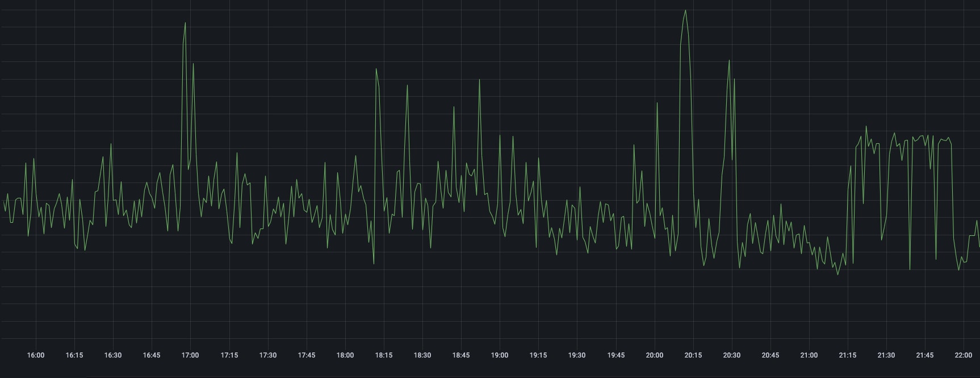
Task: Click the 20:00 time axis label
Action: [x=654, y=355]
